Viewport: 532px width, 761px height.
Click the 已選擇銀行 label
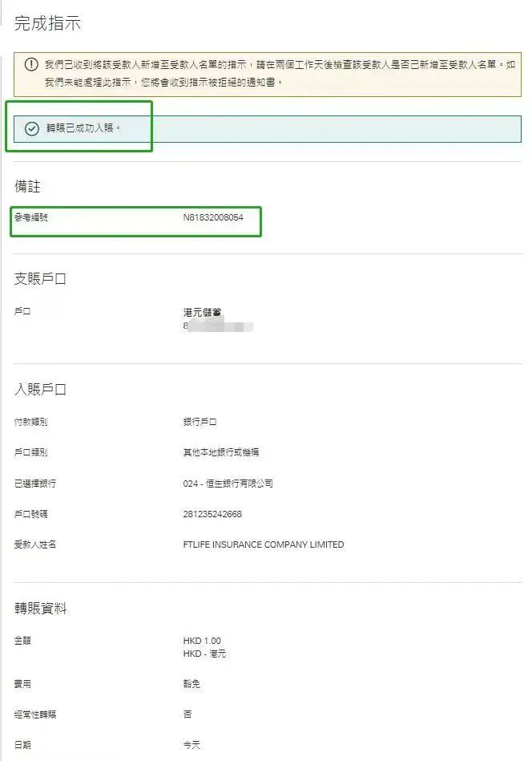click(35, 484)
